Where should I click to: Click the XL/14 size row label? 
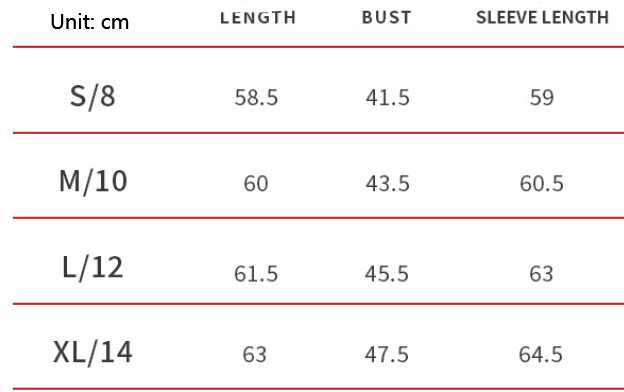[x=92, y=353]
